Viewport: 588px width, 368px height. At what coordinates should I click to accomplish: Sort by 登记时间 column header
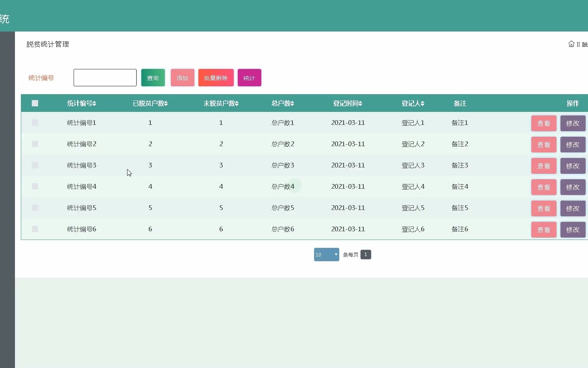[x=348, y=103]
